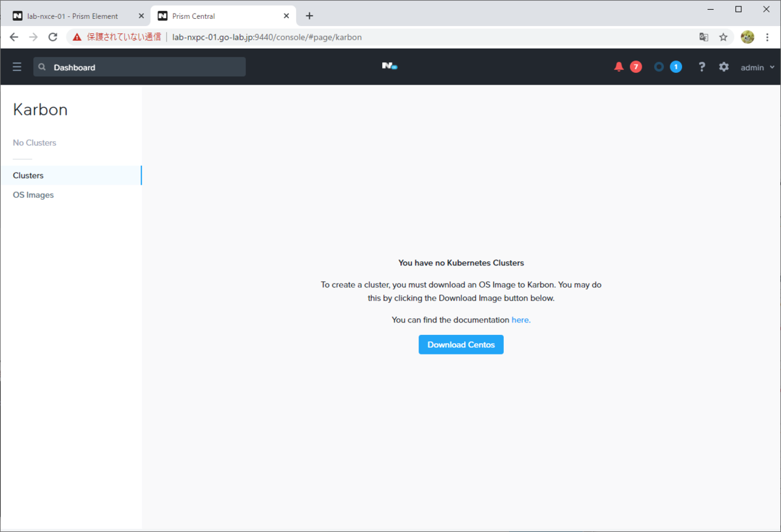Select Clusters in the Karbon sidebar
Image resolution: width=781 pixels, height=532 pixels.
coord(71,176)
